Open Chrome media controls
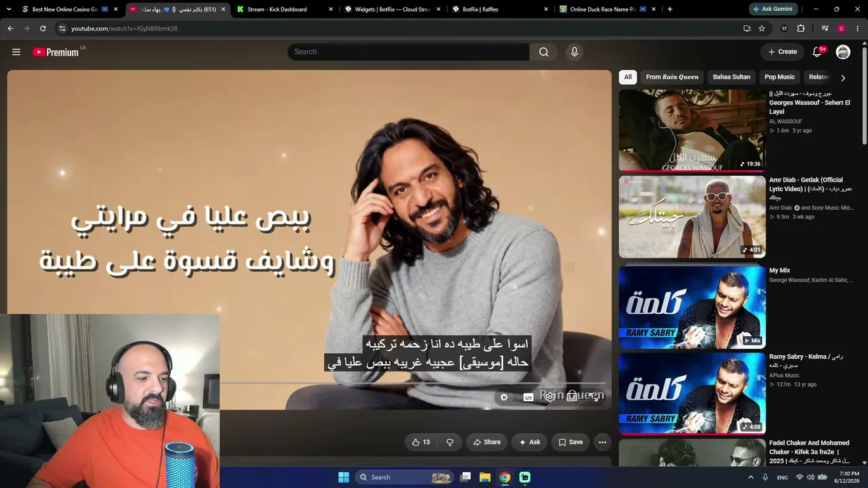This screenshot has width=868, height=488. coord(825,28)
